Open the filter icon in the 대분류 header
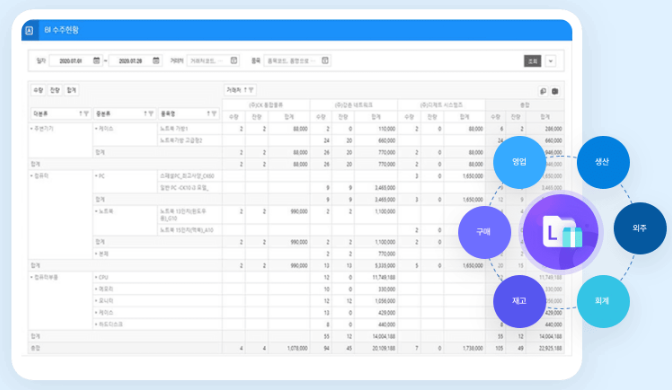This screenshot has width=672, height=390. click(x=86, y=114)
